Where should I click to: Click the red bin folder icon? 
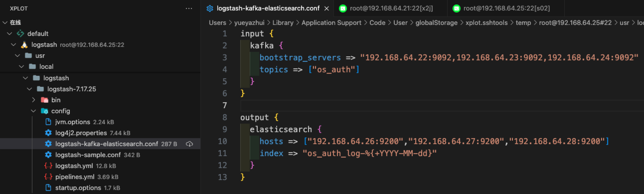point(44,100)
